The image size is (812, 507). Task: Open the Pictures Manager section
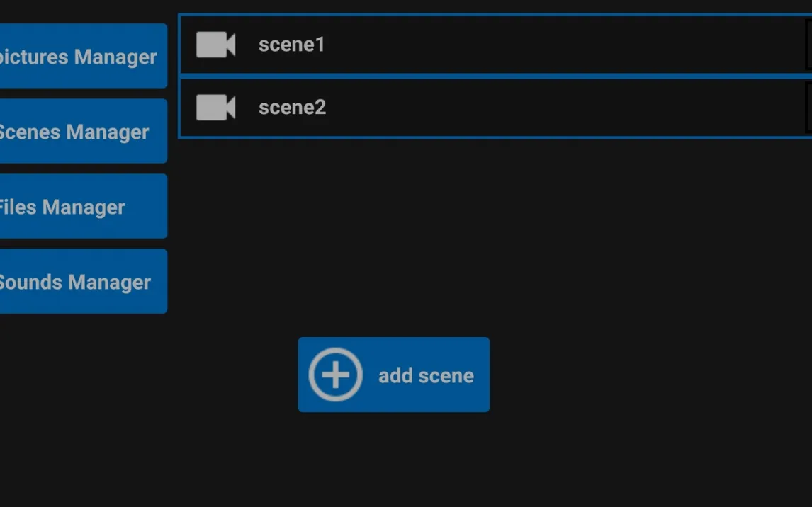[82, 56]
